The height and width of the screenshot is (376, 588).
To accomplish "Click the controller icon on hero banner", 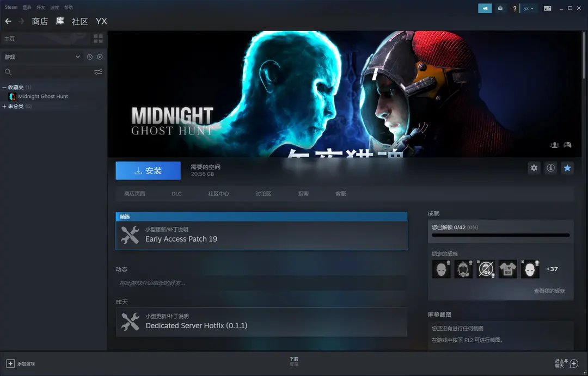I will [567, 145].
